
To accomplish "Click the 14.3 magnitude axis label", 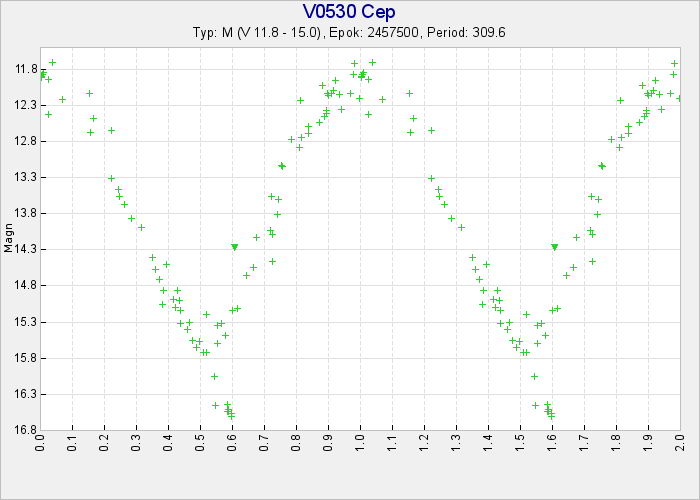I will [26, 249].
